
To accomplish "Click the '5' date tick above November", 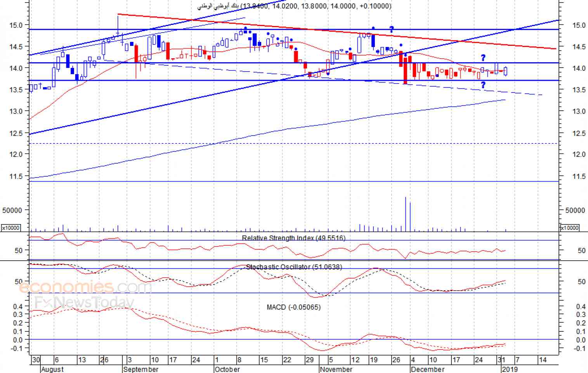I will [x=331, y=360].
